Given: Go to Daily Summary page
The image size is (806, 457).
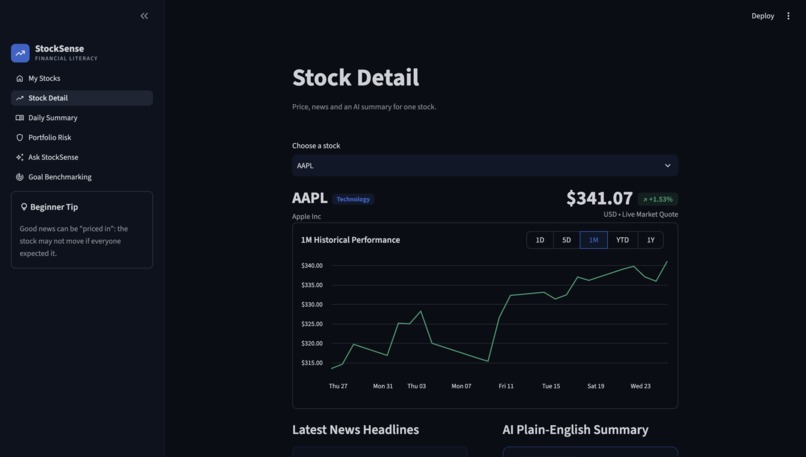Looking at the screenshot, I should [x=82, y=118].
